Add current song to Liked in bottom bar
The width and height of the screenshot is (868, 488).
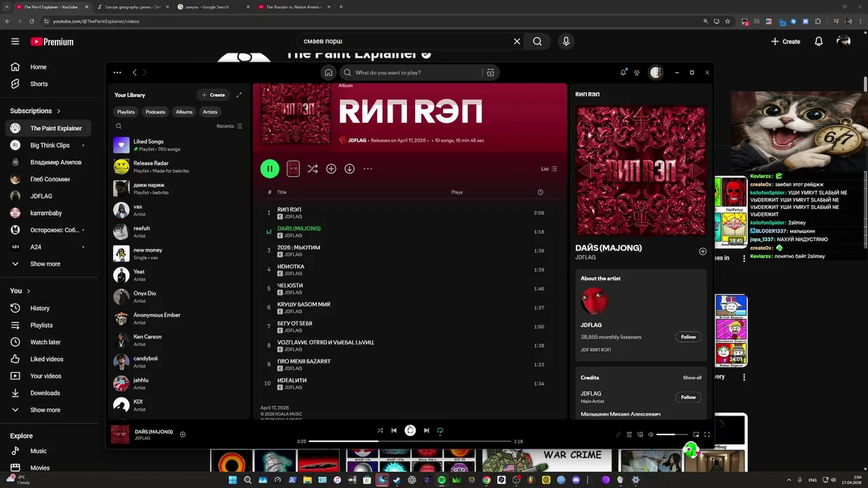pos(182,434)
